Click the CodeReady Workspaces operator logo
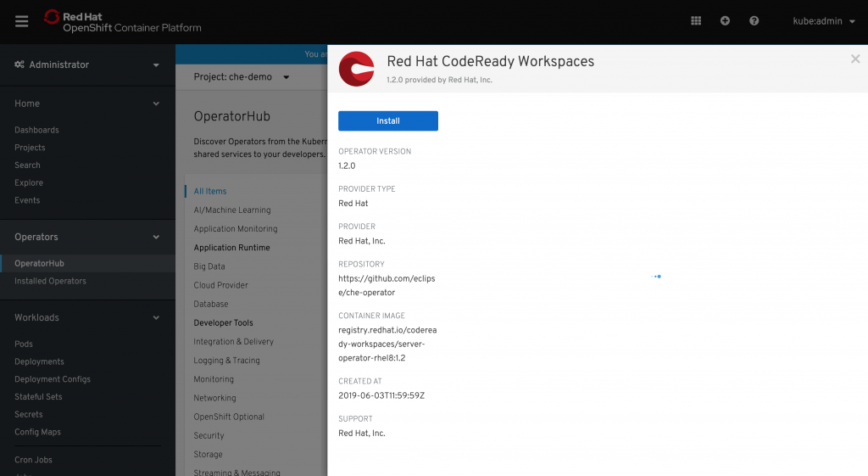The width and height of the screenshot is (868, 476). 357,69
